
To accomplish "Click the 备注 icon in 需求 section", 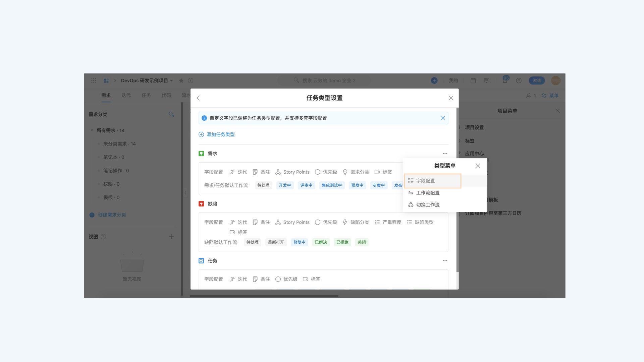I will [256, 172].
